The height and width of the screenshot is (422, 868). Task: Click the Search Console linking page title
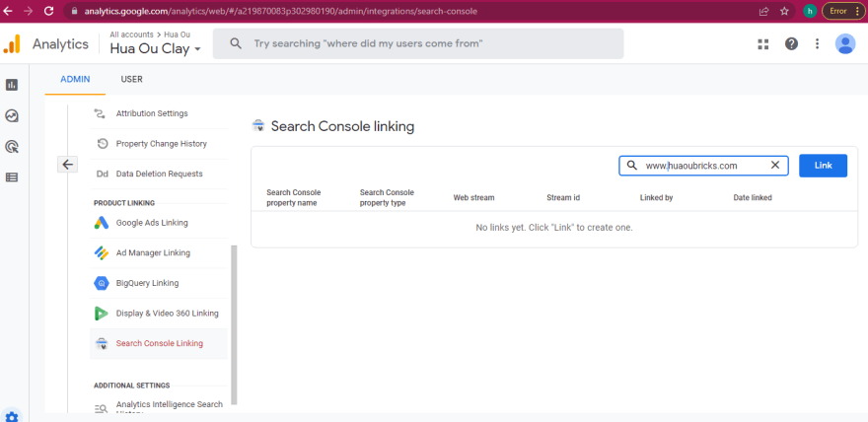342,126
